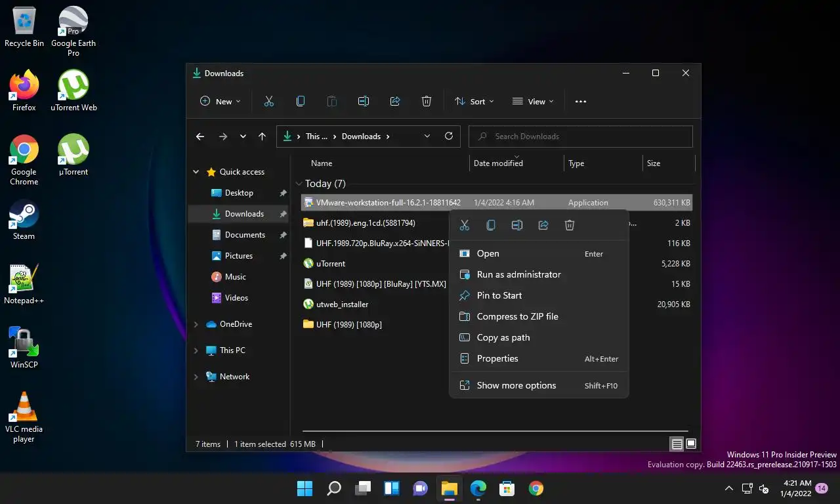Open the New dropdown in toolbar
The width and height of the screenshot is (840, 504).
[220, 101]
